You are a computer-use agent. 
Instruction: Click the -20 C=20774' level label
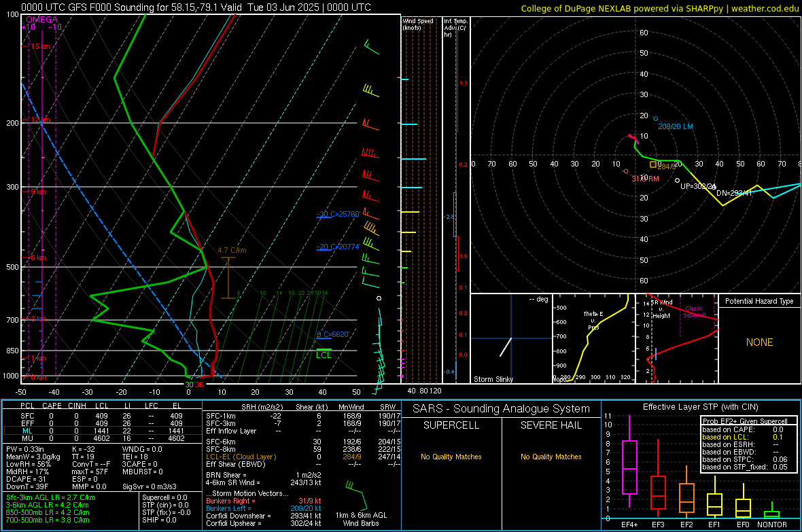338,247
